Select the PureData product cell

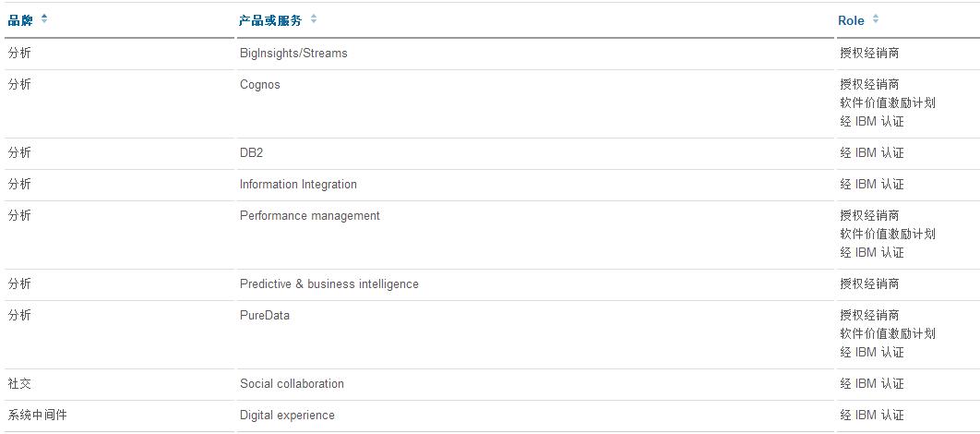(x=265, y=316)
